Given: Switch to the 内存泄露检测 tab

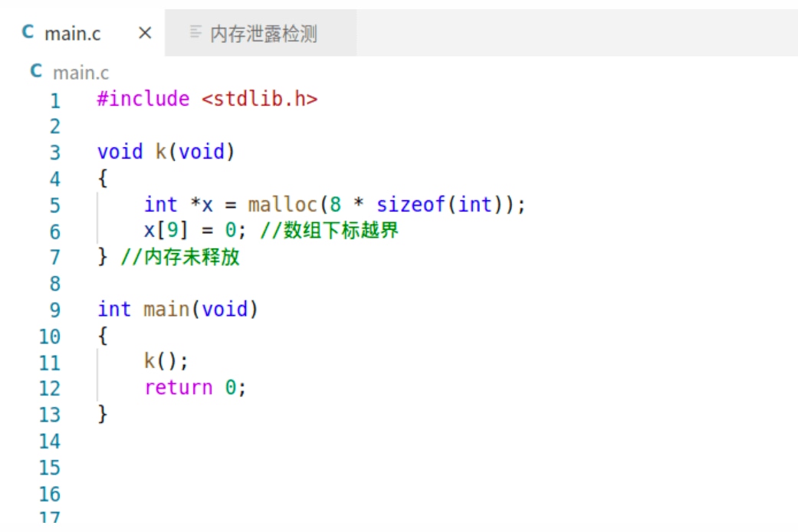Looking at the screenshot, I should [261, 33].
